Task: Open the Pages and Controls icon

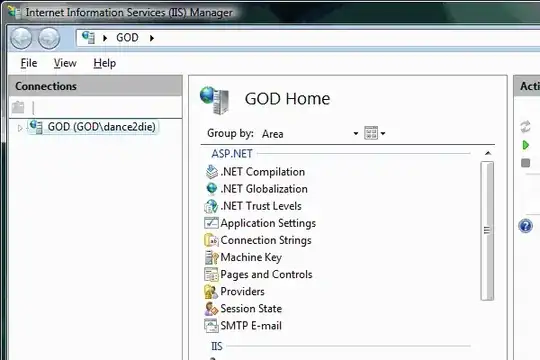Action: pyautogui.click(x=211, y=275)
